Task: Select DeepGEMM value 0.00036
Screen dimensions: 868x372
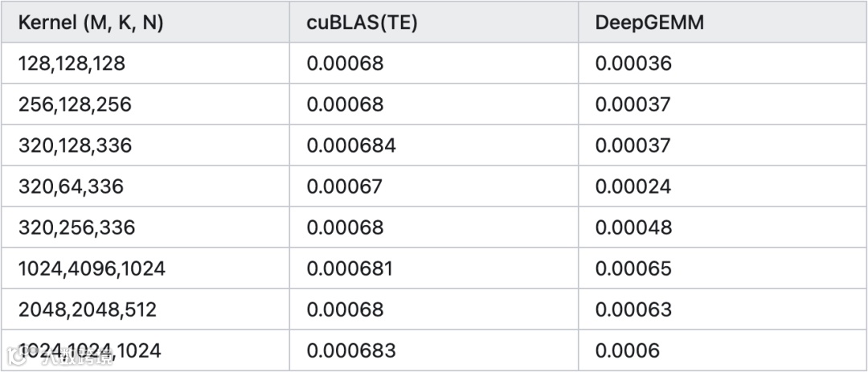Action: [x=633, y=63]
